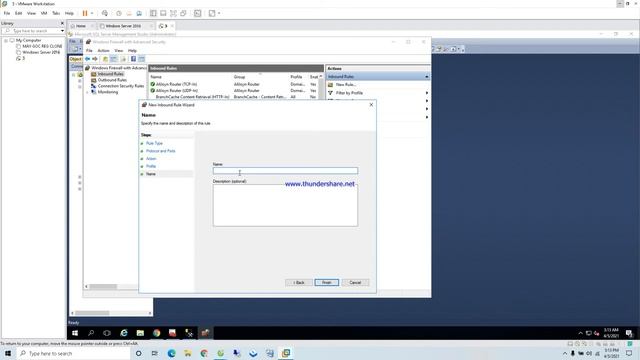The width and height of the screenshot is (640, 360).
Task: Expand the Filter by Profile submenu arrow
Action: coord(427,93)
